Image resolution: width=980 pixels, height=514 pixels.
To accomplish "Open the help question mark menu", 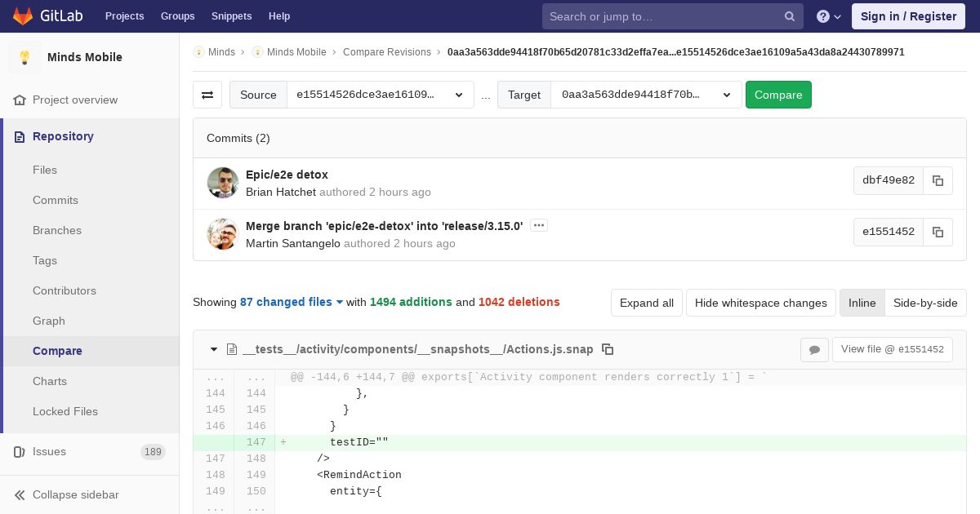I will (x=829, y=16).
